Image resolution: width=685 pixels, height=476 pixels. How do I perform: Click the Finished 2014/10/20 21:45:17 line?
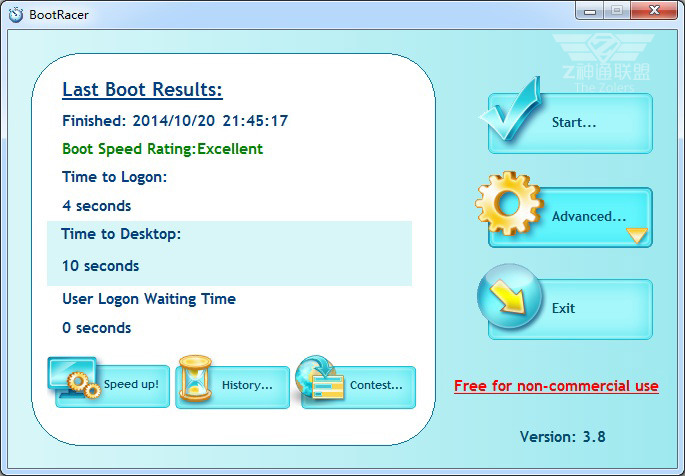175,121
